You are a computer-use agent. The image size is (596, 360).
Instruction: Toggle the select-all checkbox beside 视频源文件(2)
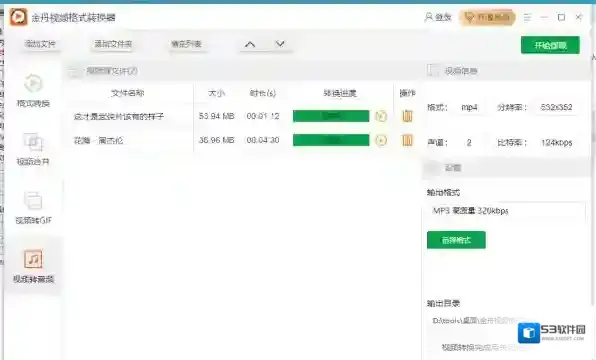click(74, 71)
